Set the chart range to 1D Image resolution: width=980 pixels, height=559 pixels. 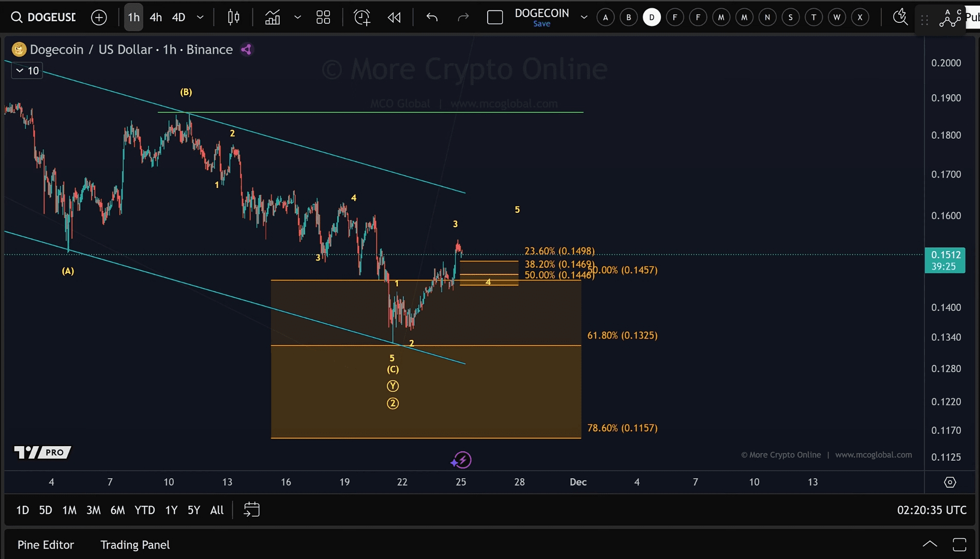pyautogui.click(x=23, y=510)
